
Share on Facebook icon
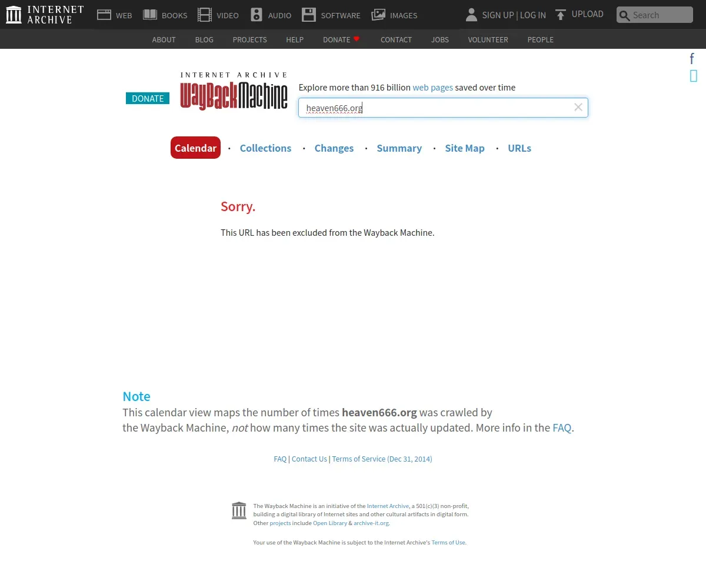click(692, 58)
